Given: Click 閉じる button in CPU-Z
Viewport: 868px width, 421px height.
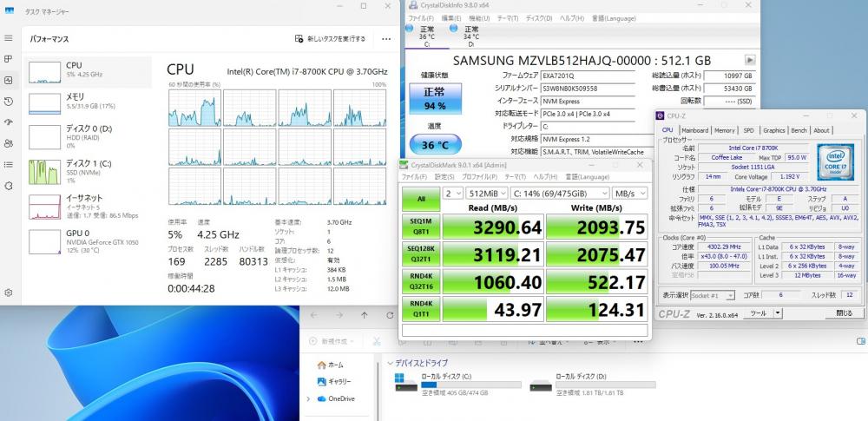Looking at the screenshot, I should coord(845,313).
